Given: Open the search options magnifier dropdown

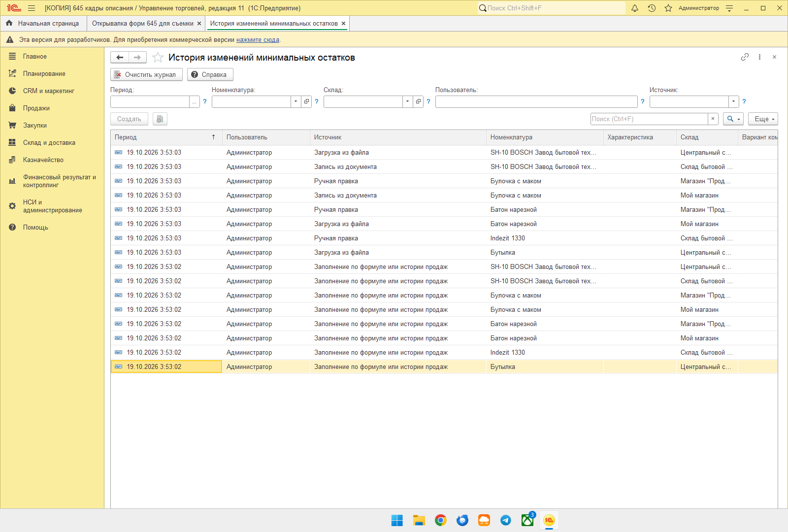Looking at the screenshot, I should [733, 119].
